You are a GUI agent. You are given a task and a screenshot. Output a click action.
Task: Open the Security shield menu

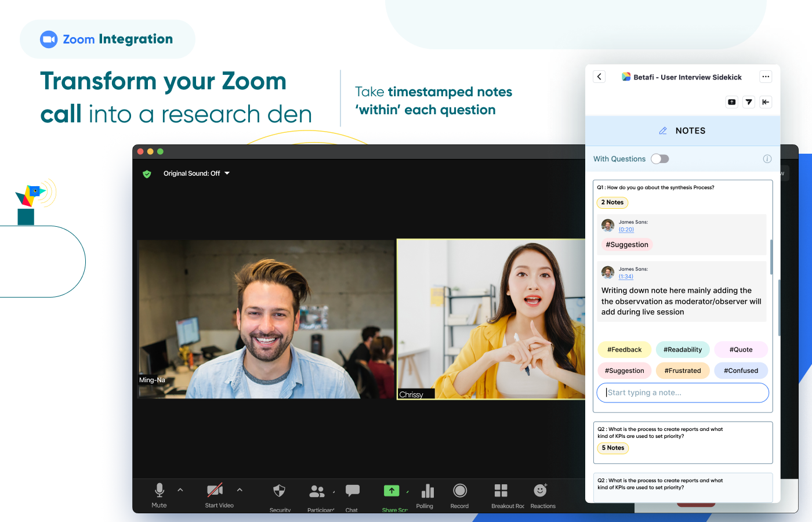coord(280,491)
